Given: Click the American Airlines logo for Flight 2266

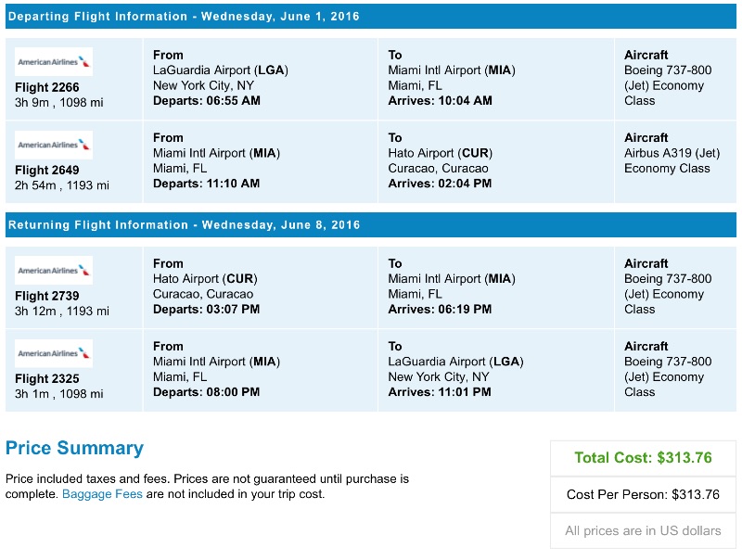Looking at the screenshot, I should (52, 61).
